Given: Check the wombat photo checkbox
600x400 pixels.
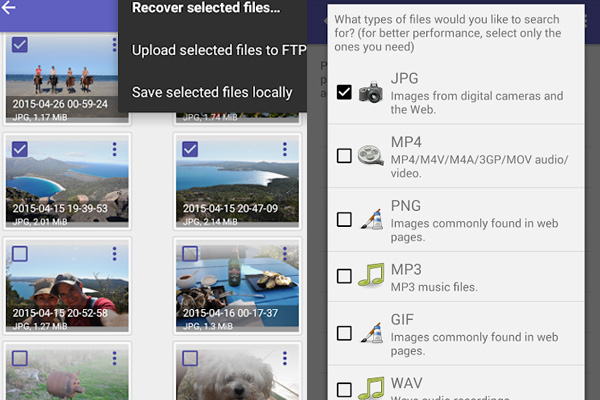Looking at the screenshot, I should pyautogui.click(x=20, y=358).
